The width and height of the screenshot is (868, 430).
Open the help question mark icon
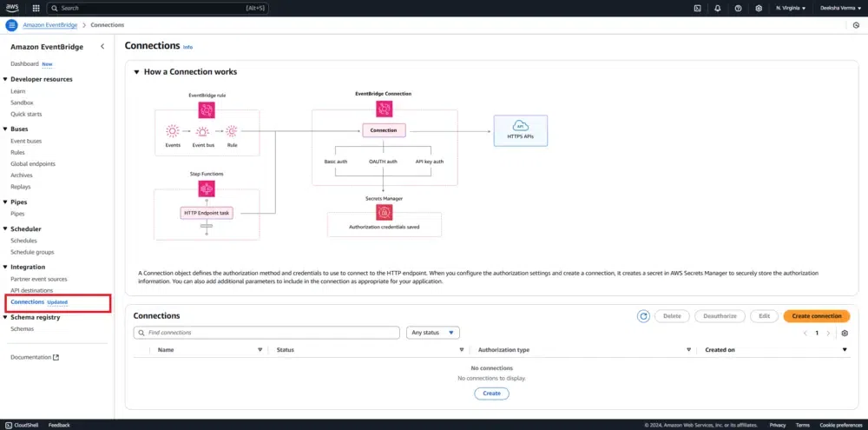(738, 9)
